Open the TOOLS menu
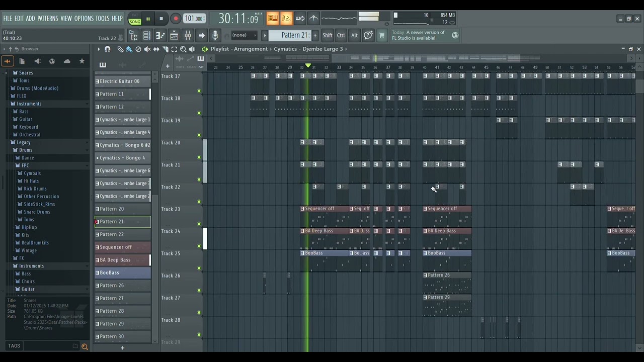 (x=102, y=19)
